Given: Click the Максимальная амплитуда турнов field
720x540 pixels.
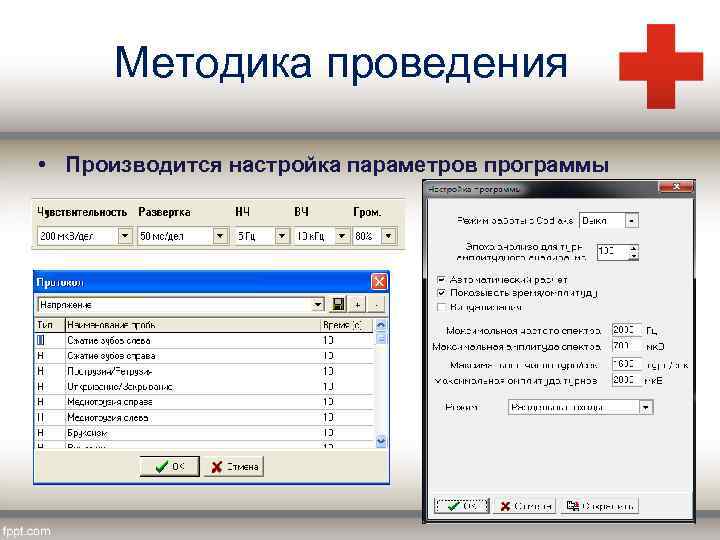Looking at the screenshot, I should tap(626, 380).
